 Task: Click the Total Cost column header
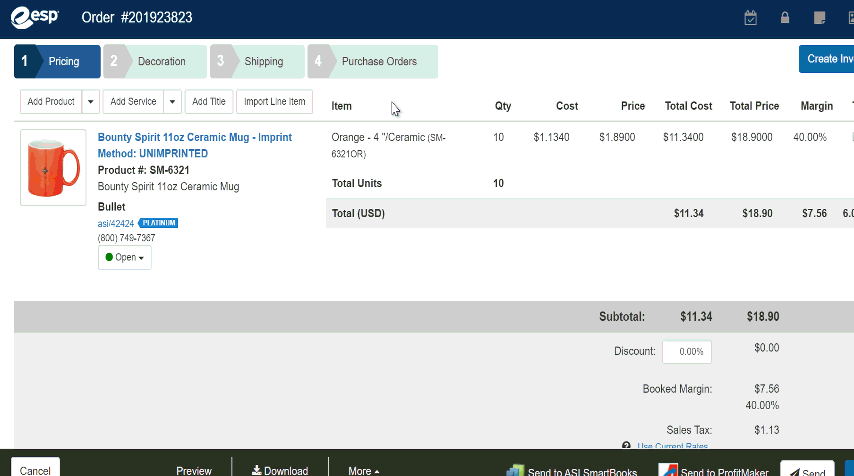[688, 106]
